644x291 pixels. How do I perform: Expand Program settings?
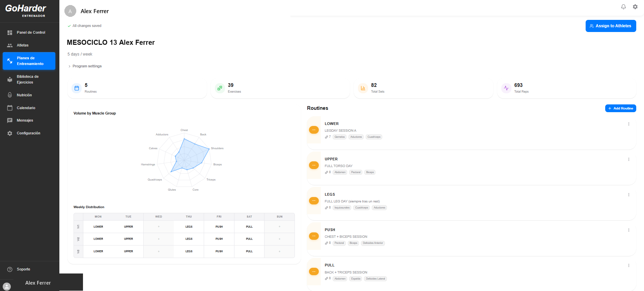85,66
